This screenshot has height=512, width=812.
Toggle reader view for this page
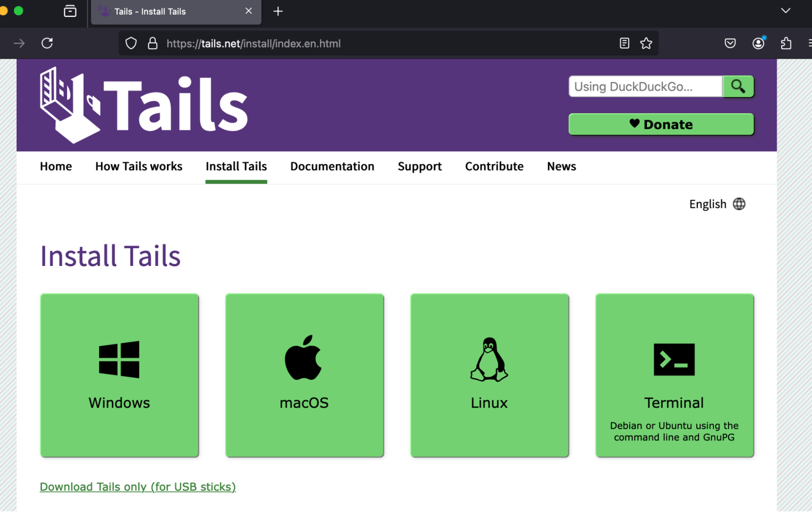pyautogui.click(x=624, y=43)
